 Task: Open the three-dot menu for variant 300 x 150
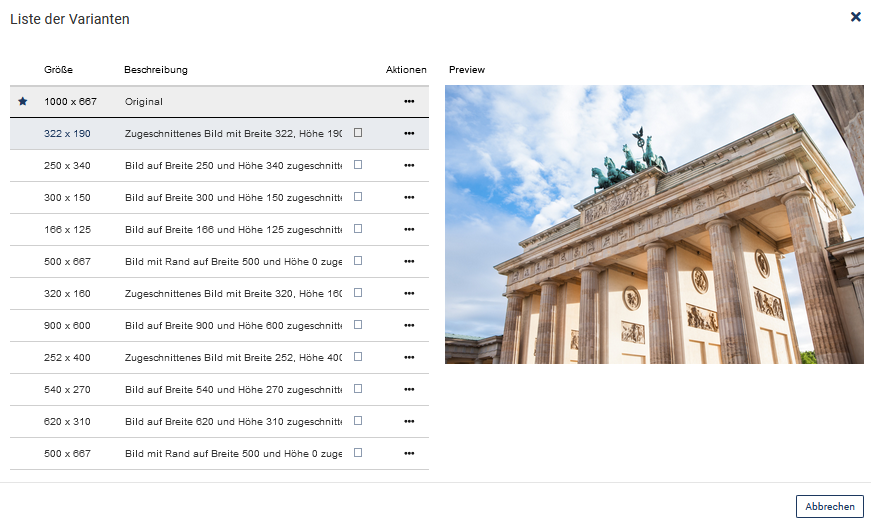pyautogui.click(x=409, y=198)
